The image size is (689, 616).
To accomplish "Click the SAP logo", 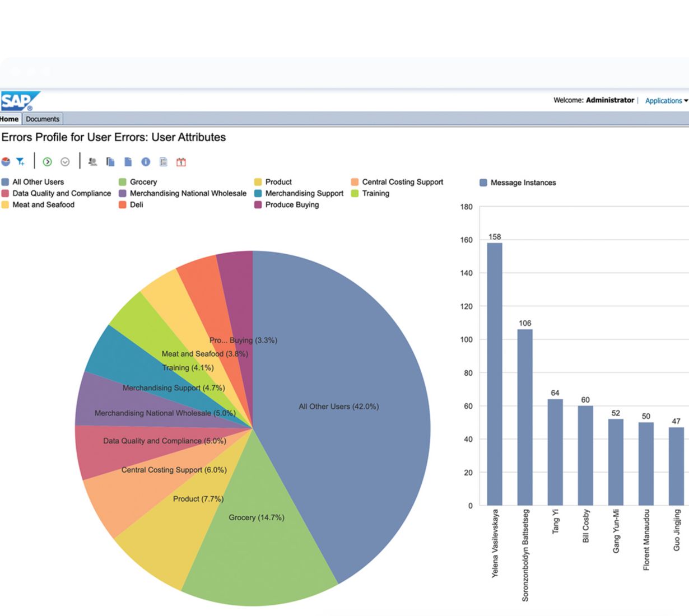I will pos(20,101).
